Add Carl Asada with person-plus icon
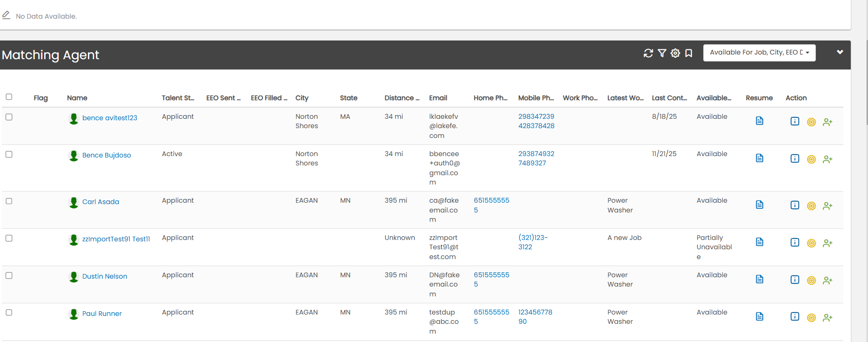Viewport: 868px width, 342px height. [x=828, y=205]
